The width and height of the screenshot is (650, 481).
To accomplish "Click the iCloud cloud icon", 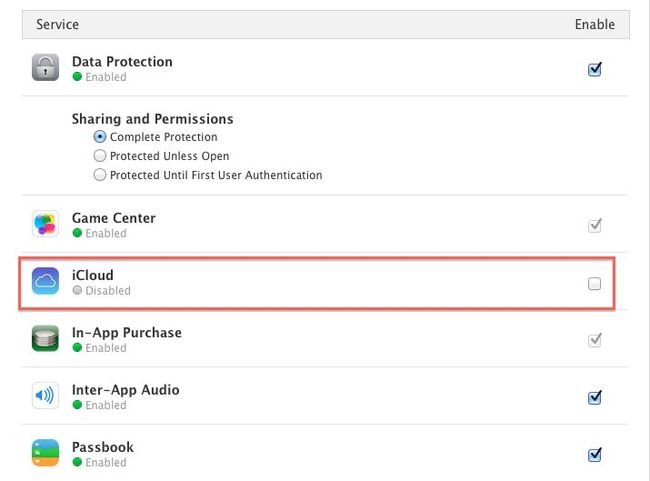I will tap(45, 281).
